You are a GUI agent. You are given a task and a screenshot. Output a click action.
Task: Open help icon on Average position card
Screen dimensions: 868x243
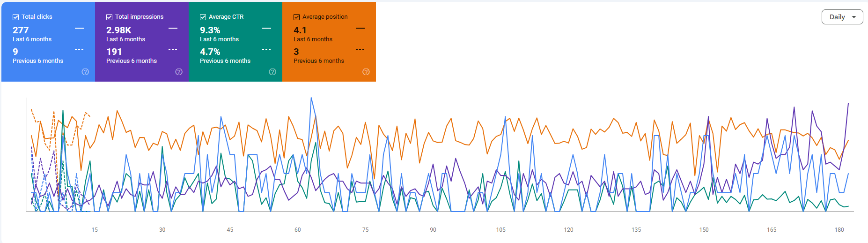point(366,72)
